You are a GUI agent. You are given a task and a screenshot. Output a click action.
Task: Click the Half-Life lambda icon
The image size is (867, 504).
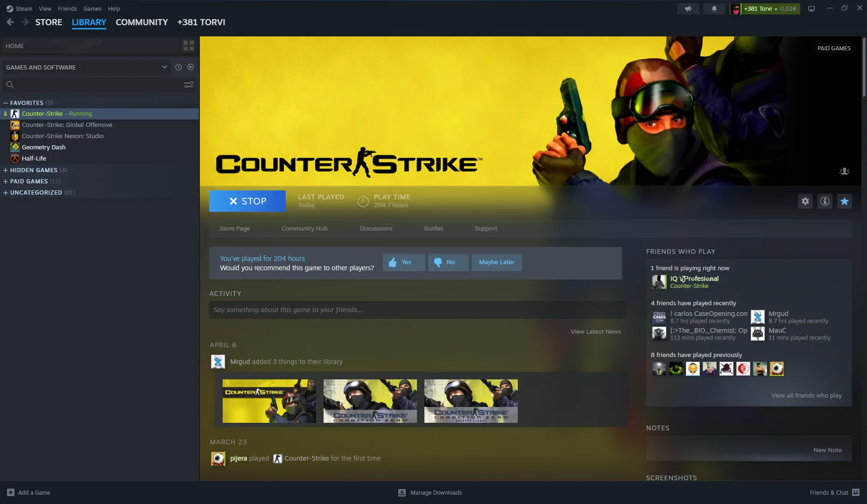(15, 159)
